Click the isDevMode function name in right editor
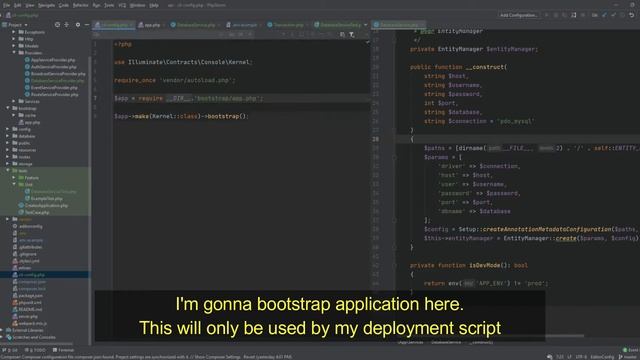 [484, 265]
